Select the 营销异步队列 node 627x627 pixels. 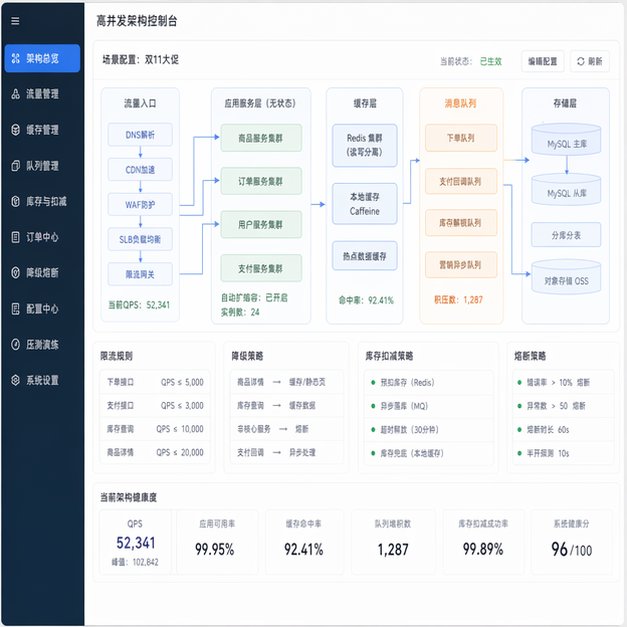461,265
